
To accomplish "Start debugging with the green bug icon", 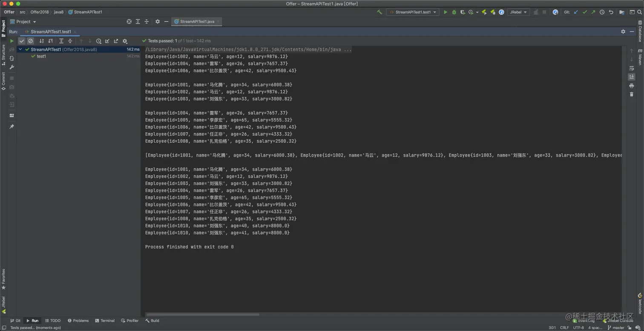I will tap(454, 12).
